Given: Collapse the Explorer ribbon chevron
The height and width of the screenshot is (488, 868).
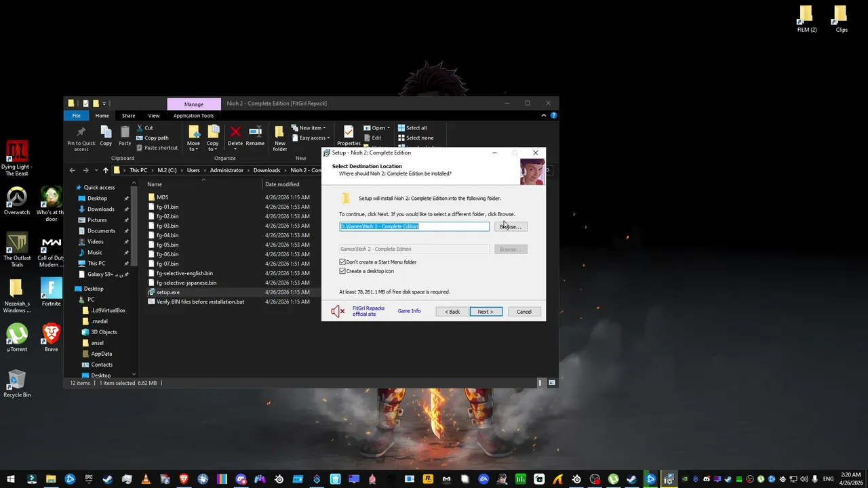Looking at the screenshot, I should click(x=543, y=115).
